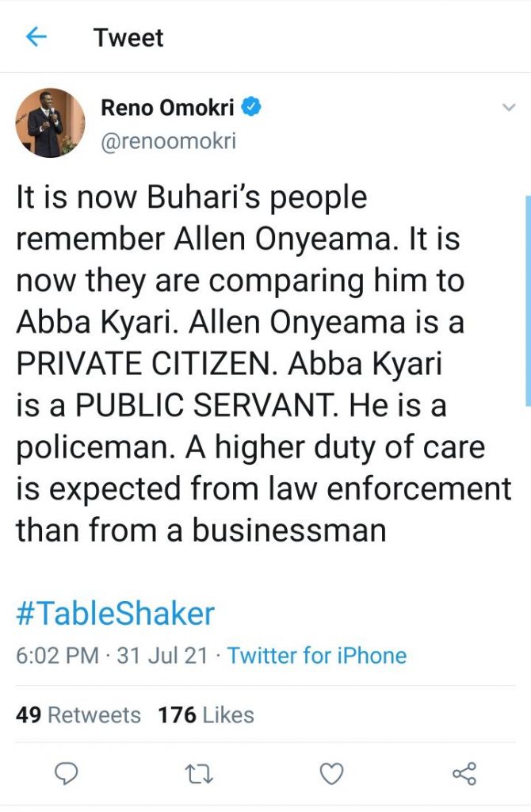Open Reno Omokri's profile picture
531x812 pixels.
click(50, 122)
